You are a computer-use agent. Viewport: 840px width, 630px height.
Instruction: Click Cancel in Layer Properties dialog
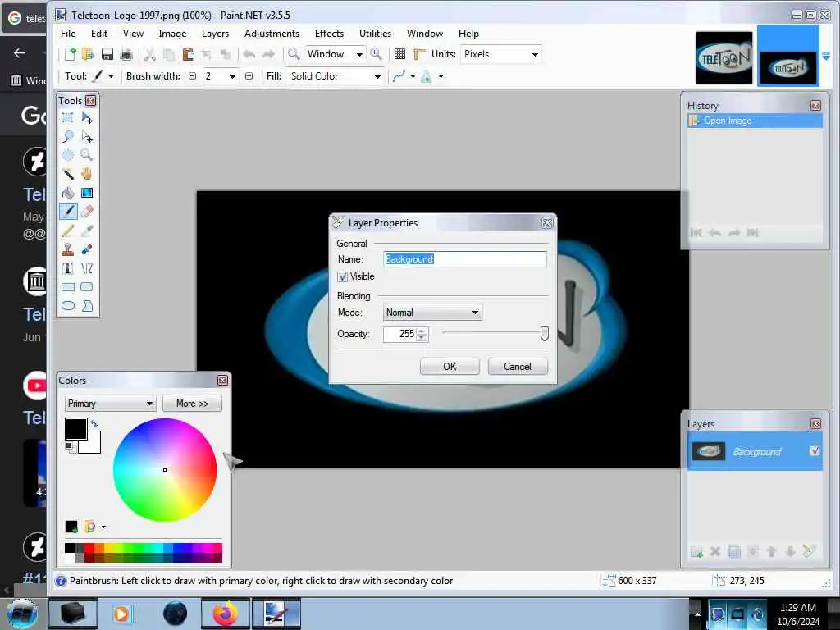click(x=518, y=367)
